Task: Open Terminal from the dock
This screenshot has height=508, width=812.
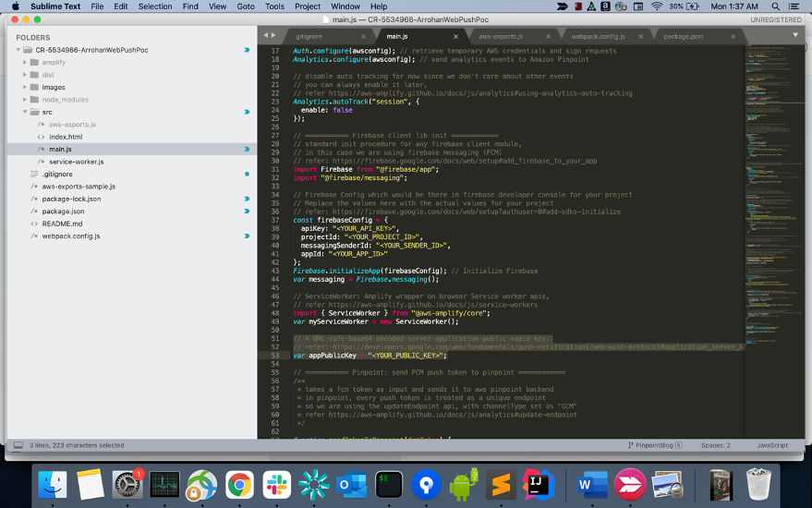Action: pos(389,483)
